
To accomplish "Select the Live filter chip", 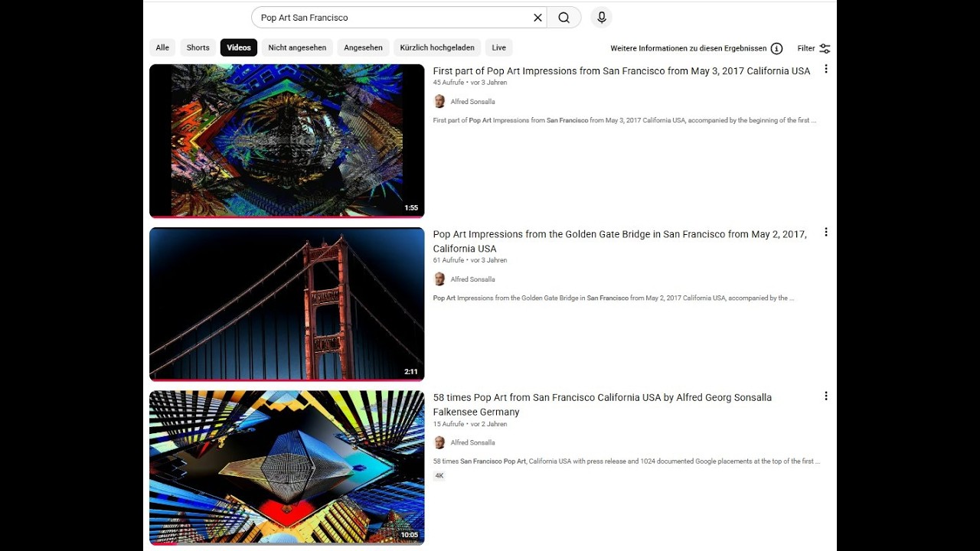I will pyautogui.click(x=498, y=47).
